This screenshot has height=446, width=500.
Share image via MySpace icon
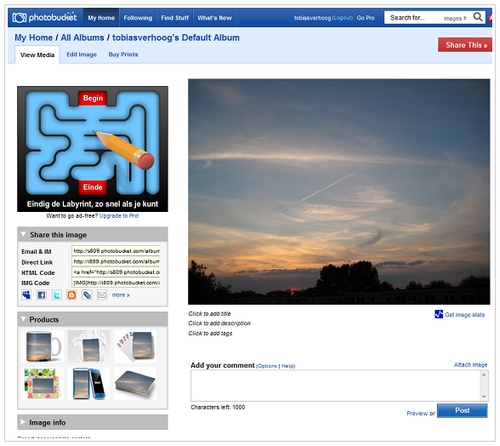pyautogui.click(x=26, y=295)
